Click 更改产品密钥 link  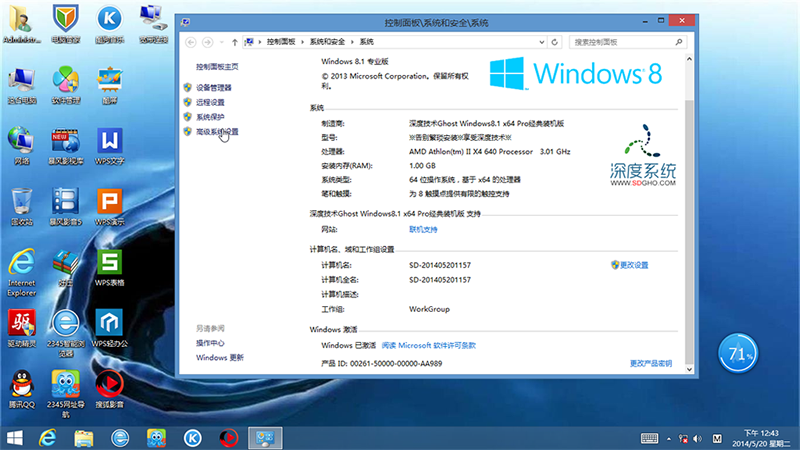(651, 363)
